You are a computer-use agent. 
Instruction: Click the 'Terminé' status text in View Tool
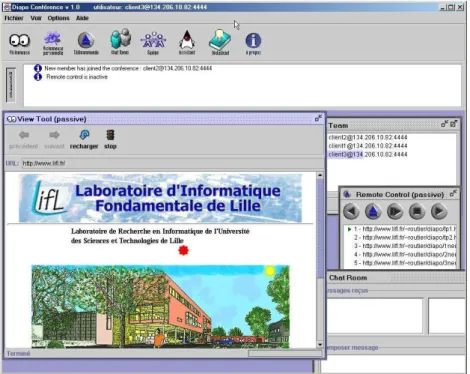click(18, 354)
